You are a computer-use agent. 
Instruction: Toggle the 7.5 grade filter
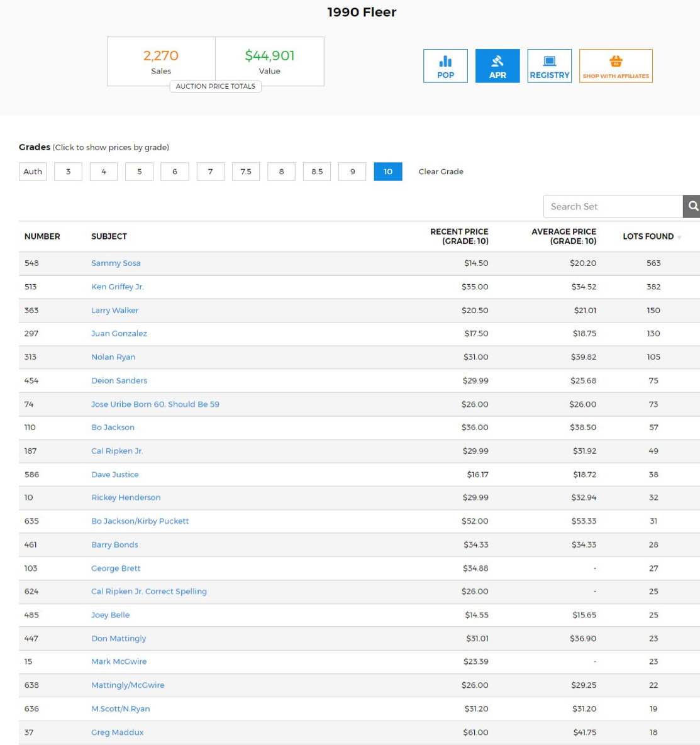(x=245, y=171)
